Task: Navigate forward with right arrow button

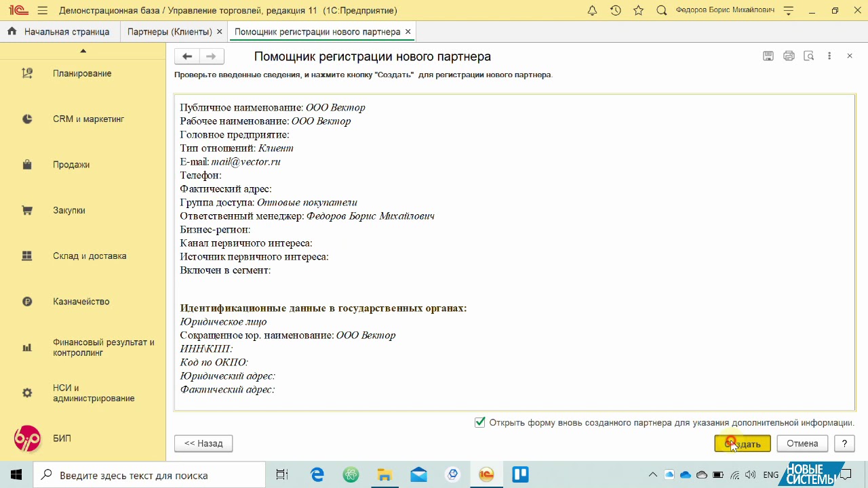Action: pyautogui.click(x=212, y=56)
